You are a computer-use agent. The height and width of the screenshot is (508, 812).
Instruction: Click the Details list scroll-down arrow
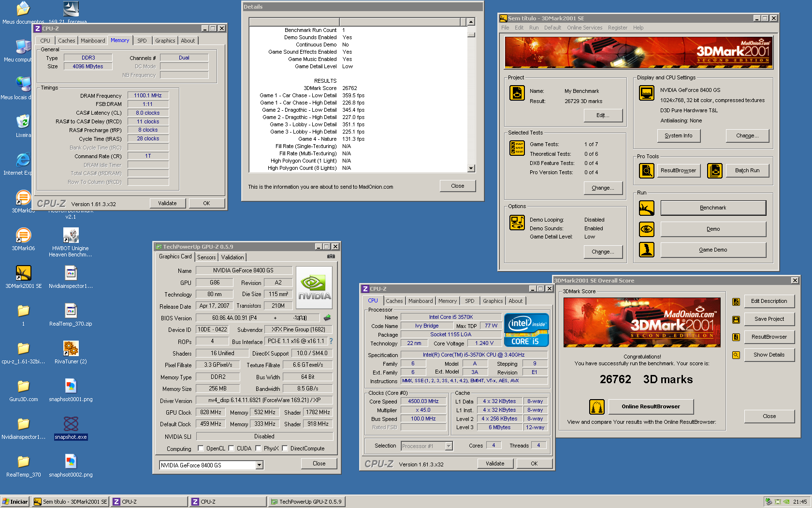point(471,168)
